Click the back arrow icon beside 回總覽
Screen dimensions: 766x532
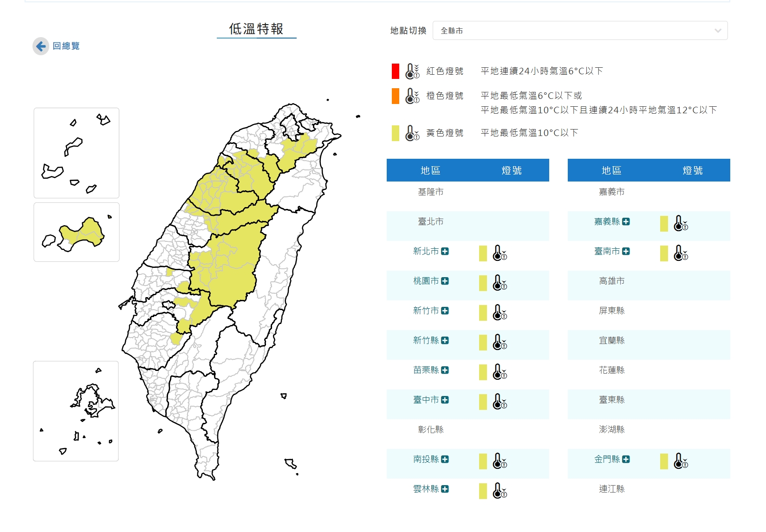click(41, 46)
